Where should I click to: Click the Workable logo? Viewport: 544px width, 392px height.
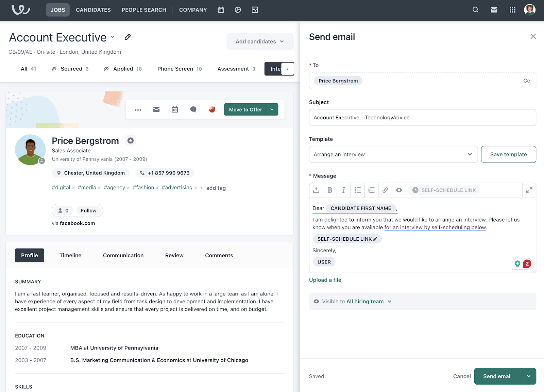coord(21,10)
